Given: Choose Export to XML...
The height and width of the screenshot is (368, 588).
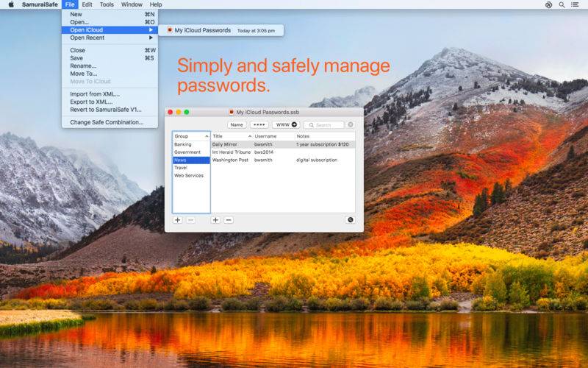Looking at the screenshot, I should point(110,102).
